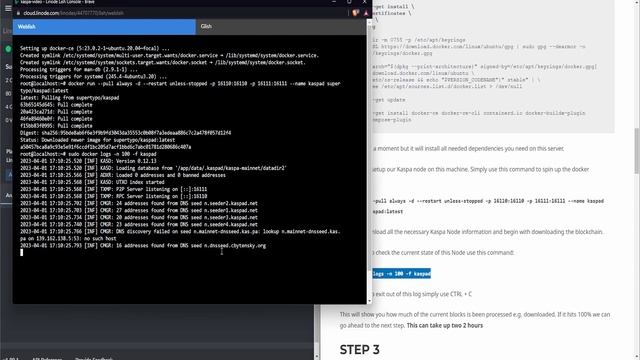Click '20 addresses found' seeder3 log line
Image resolution: width=640 pixels, height=360 pixels.
(x=139, y=217)
